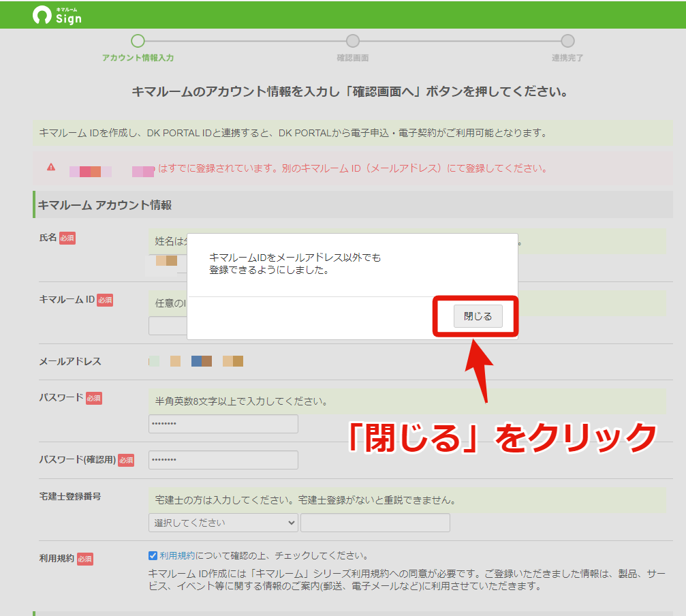Open the 選択してください dropdown for 宅建士登録番号

pyautogui.click(x=223, y=523)
